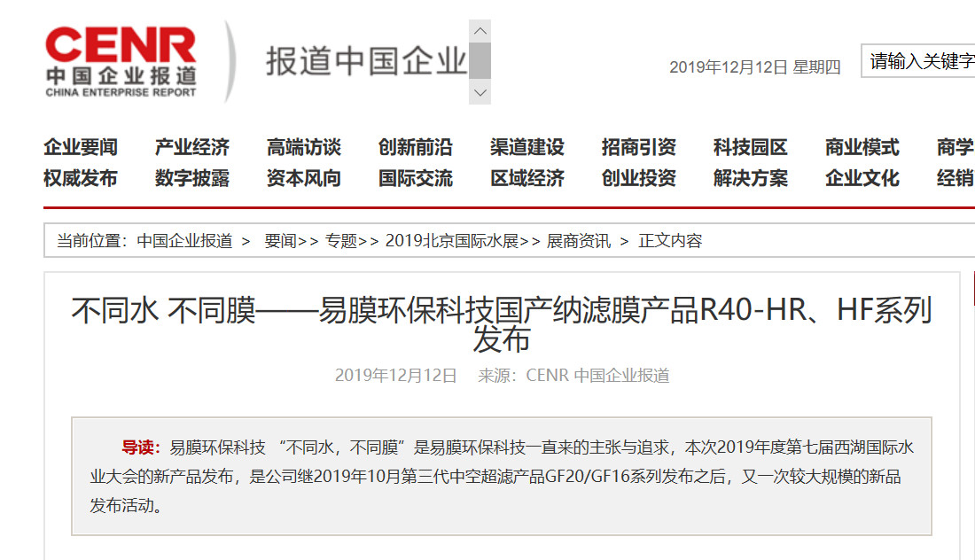Open the 资本风向 link

click(304, 178)
